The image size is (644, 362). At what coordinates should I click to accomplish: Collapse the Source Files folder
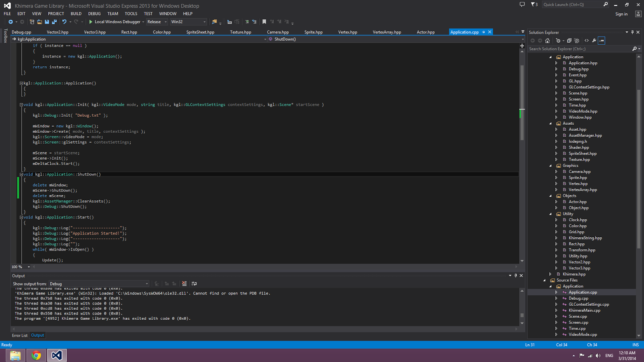[545, 280]
